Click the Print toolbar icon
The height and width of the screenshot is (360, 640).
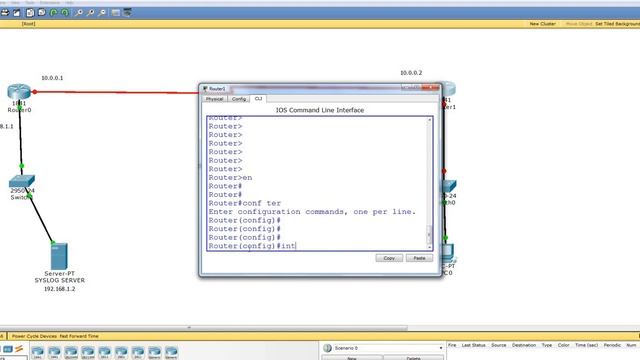(x=5, y=13)
